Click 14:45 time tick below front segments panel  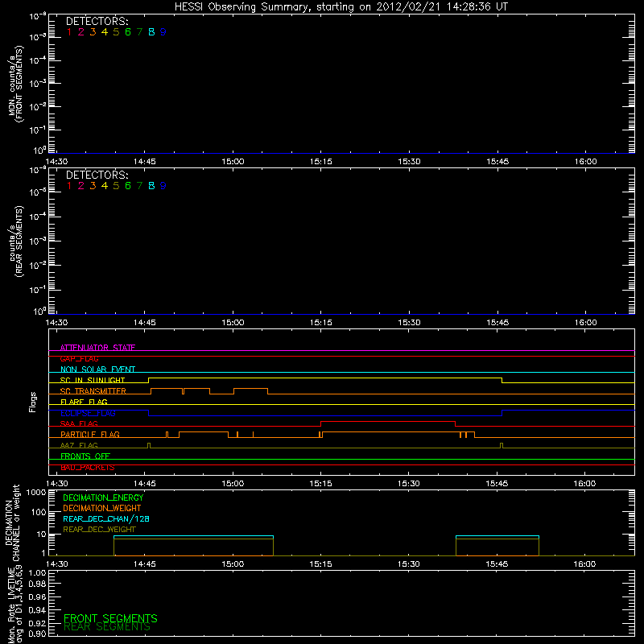pyautogui.click(x=145, y=162)
